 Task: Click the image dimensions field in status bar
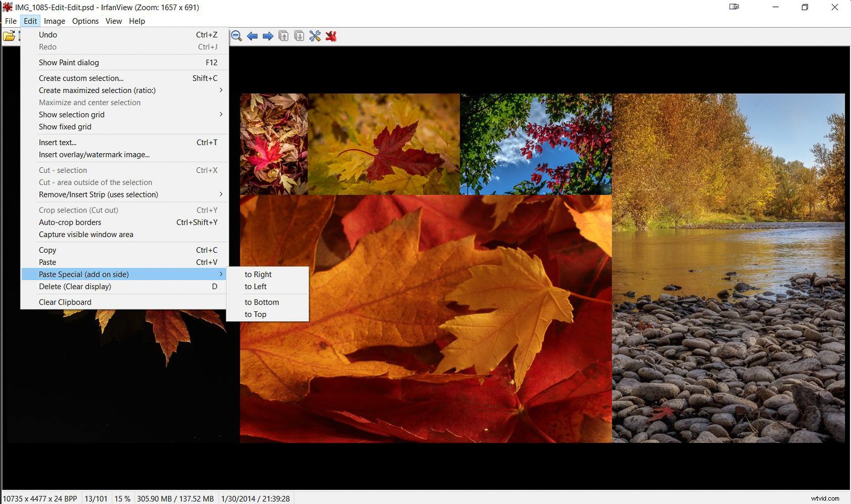pyautogui.click(x=40, y=498)
